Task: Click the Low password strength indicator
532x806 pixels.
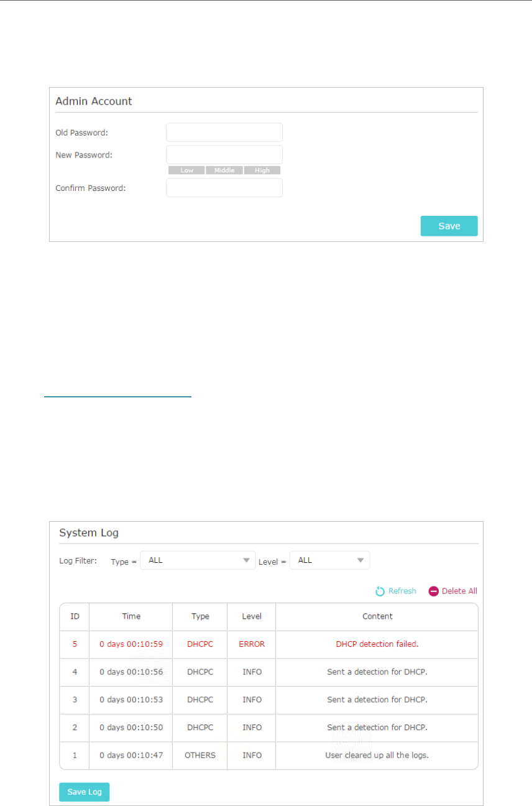Action: coord(186,170)
